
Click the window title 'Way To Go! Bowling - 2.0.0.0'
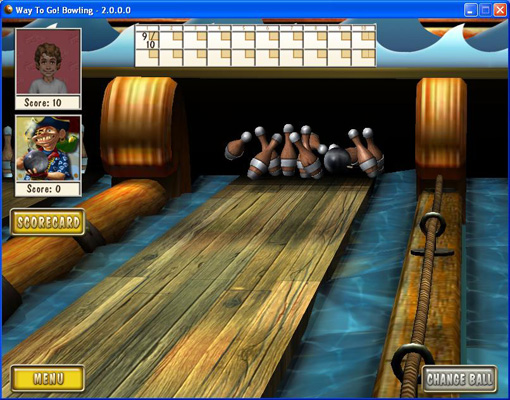point(73,10)
